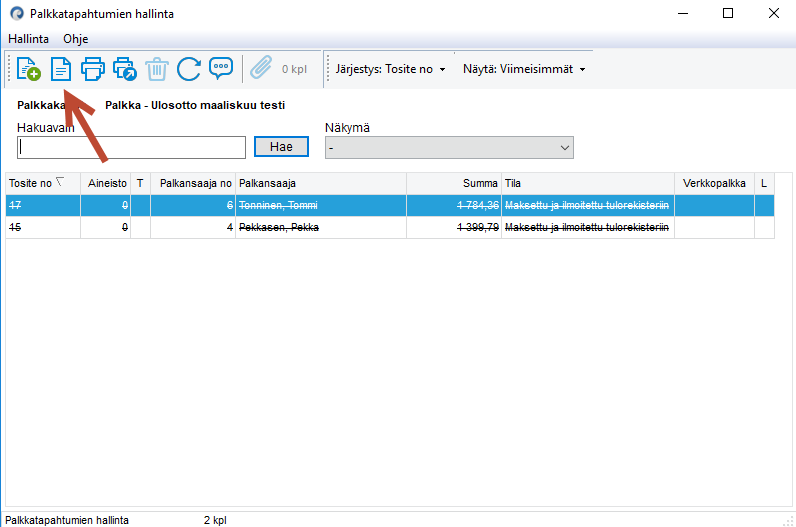Sort by the Summa column header

[x=454, y=183]
